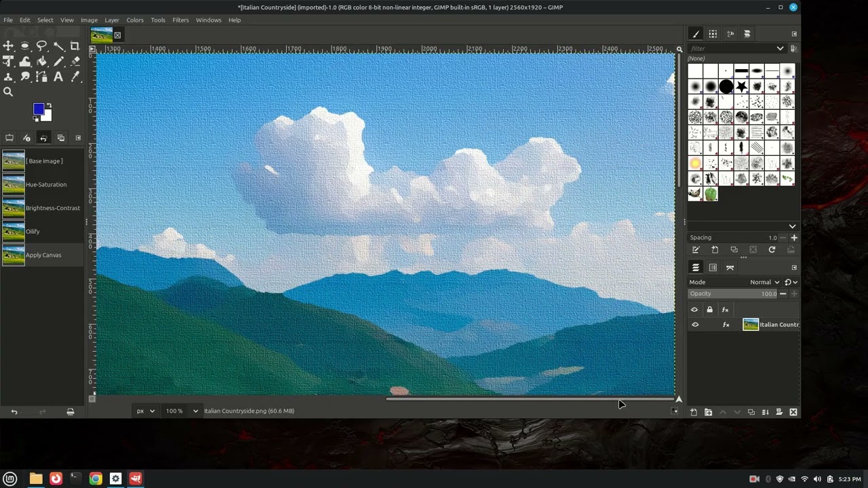
Task: Select the Zoom magnifier tool
Action: click(x=8, y=92)
